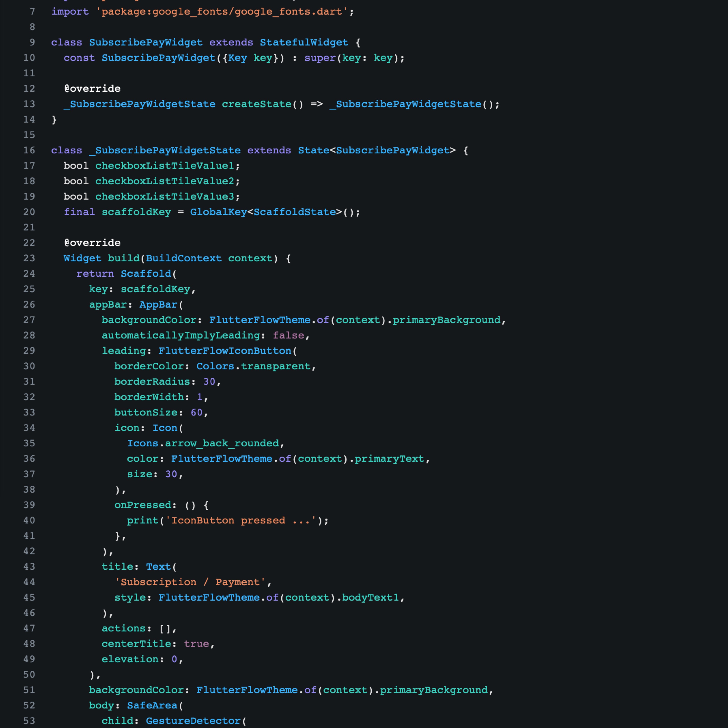728x728 pixels.
Task: Click checkboxListTileValue1 variable
Action: tap(165, 166)
